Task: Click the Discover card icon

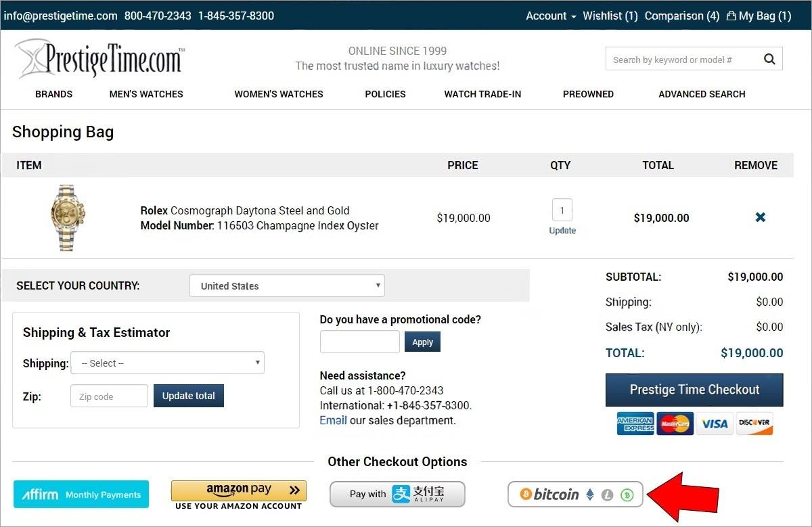Action: [x=754, y=423]
